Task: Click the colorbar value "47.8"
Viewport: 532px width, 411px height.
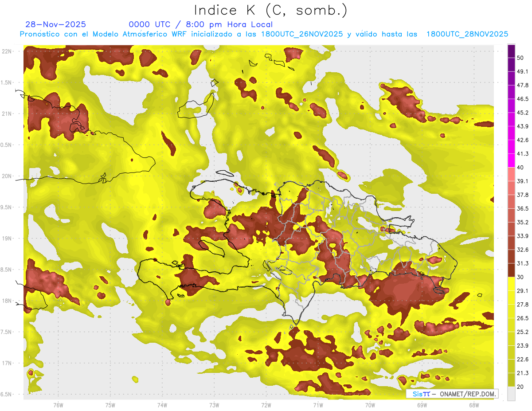Action: tap(523, 85)
